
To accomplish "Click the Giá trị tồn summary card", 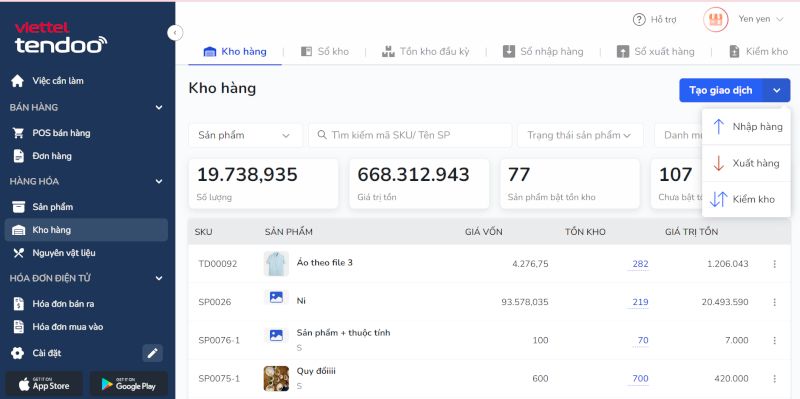I will (419, 184).
